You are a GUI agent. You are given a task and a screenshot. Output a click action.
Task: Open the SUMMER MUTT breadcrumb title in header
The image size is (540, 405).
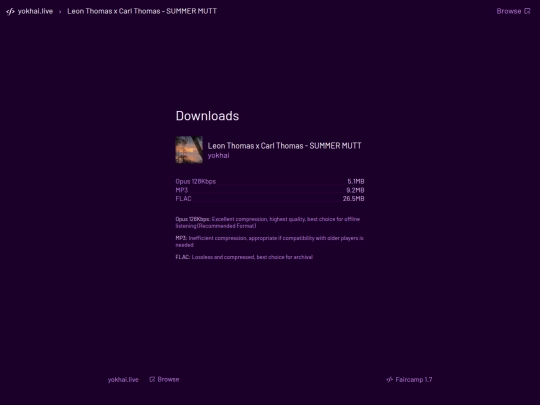click(142, 11)
